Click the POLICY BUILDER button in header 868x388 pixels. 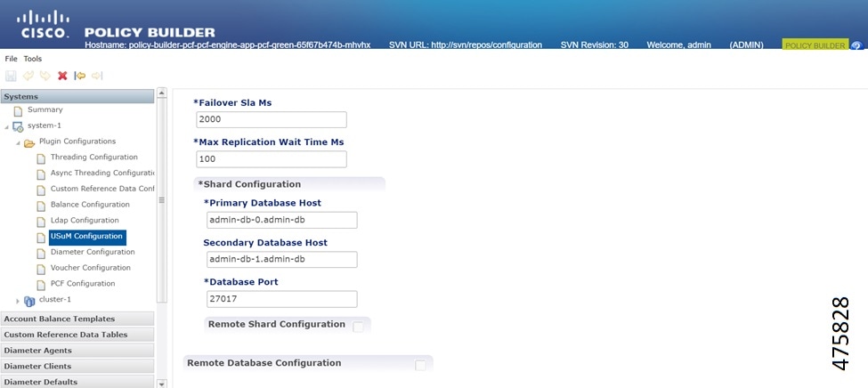pos(815,45)
